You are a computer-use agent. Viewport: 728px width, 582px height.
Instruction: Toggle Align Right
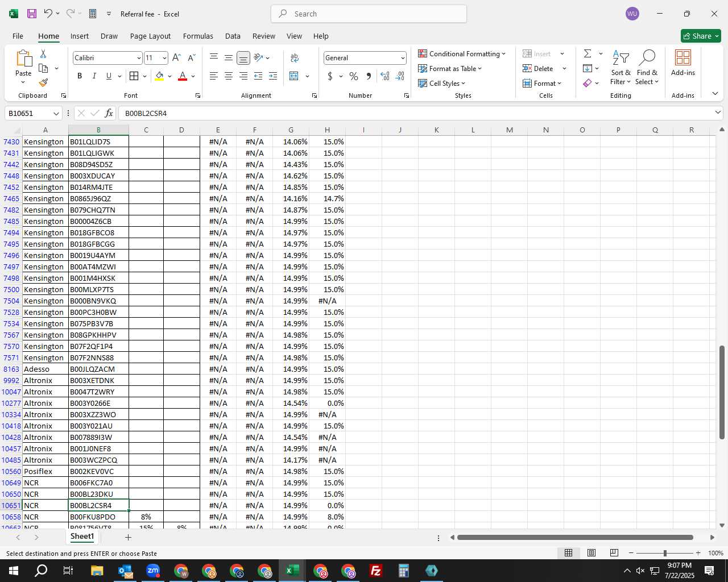click(x=243, y=76)
